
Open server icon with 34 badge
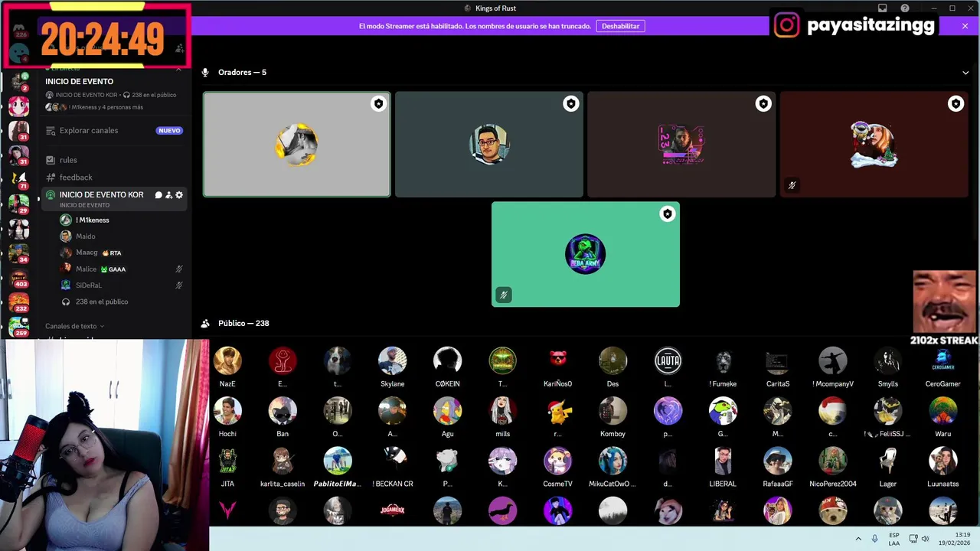(x=18, y=253)
